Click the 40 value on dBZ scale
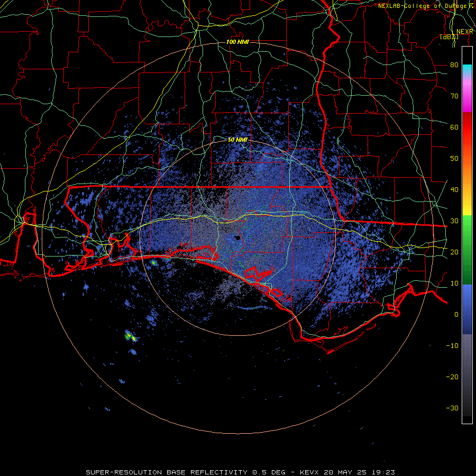Image resolution: width=476 pixels, height=476 pixels. pyautogui.click(x=454, y=189)
